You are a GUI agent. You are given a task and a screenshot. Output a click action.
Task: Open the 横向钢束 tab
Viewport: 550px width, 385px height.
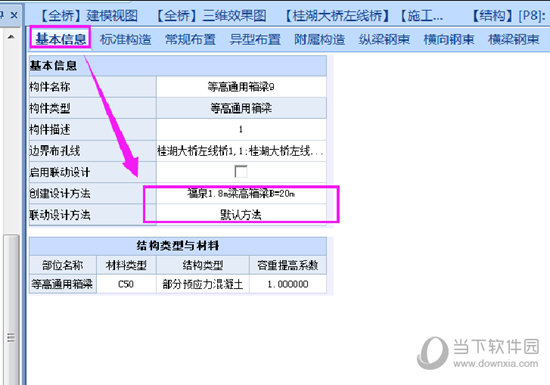[449, 39]
